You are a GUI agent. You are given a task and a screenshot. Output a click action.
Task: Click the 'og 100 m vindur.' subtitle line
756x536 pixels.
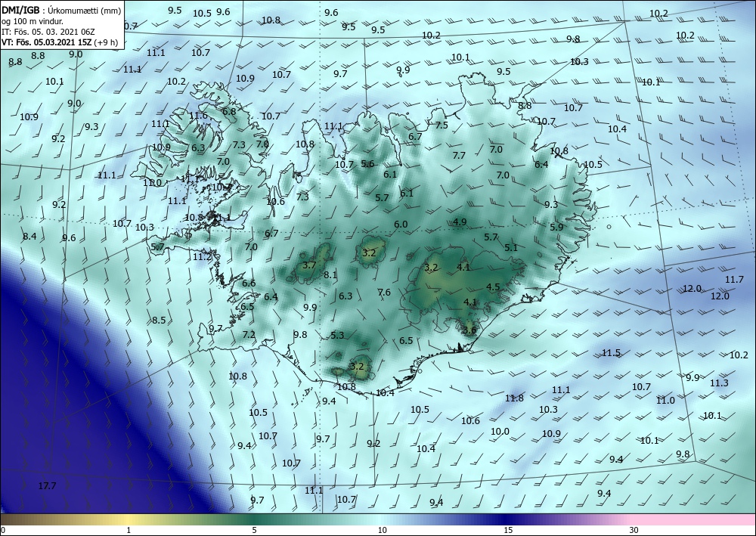(x=33, y=21)
